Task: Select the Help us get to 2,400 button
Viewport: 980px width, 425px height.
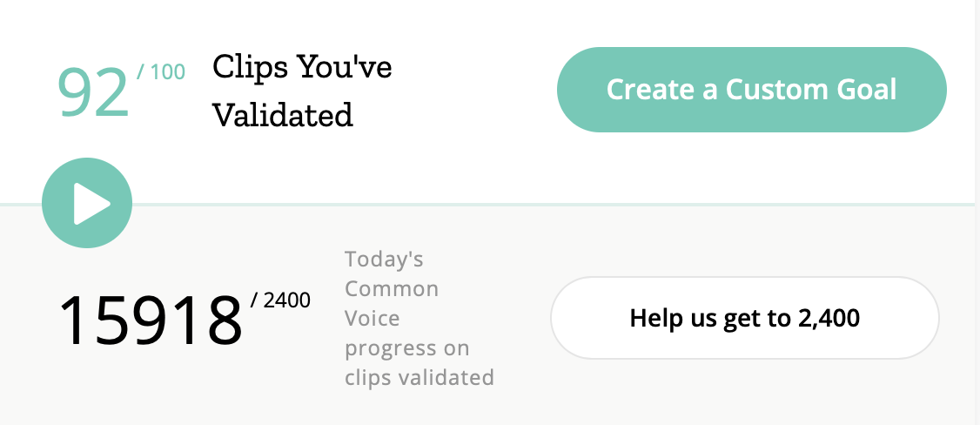Action: (744, 318)
